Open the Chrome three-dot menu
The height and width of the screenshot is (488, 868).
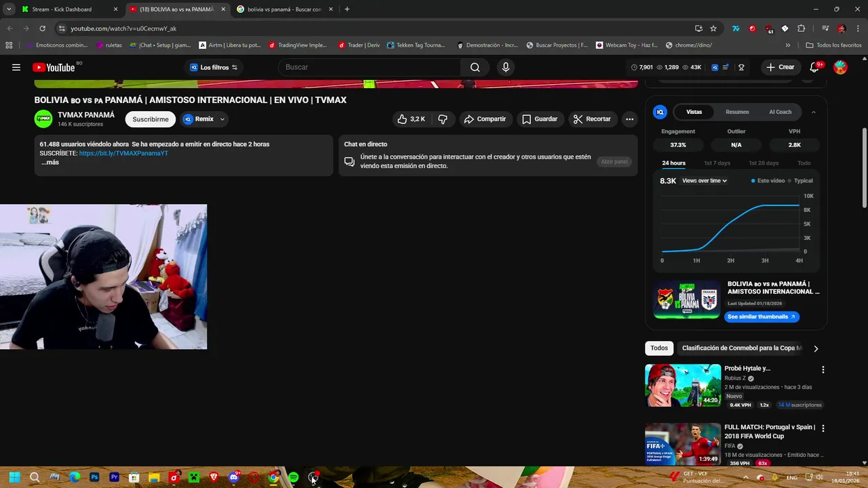point(857,28)
